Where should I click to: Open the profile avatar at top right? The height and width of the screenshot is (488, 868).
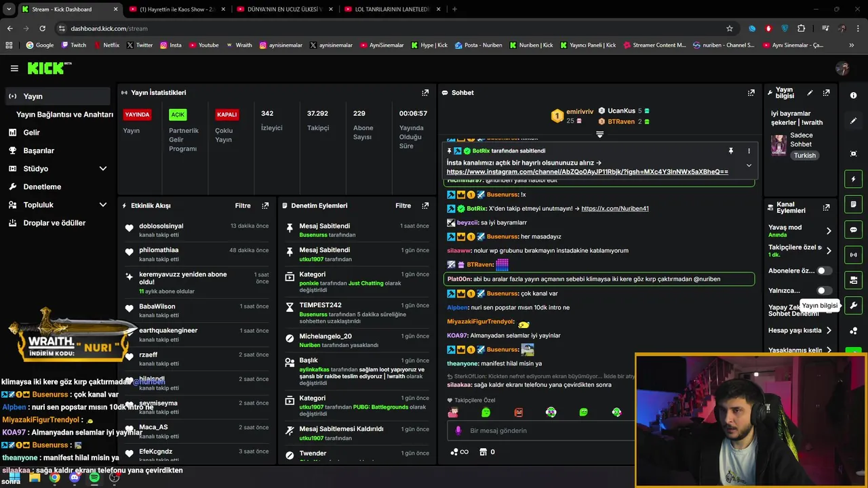[x=842, y=68]
